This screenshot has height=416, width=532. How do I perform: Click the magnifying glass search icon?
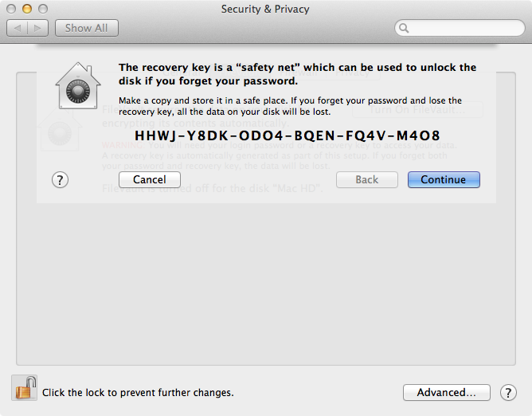pos(405,29)
